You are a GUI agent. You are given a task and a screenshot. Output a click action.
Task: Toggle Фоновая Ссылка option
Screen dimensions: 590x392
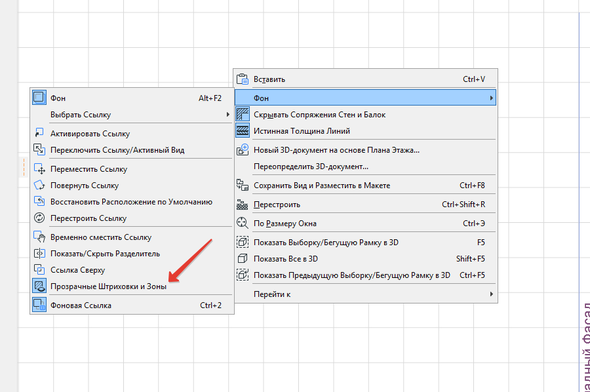click(x=132, y=305)
